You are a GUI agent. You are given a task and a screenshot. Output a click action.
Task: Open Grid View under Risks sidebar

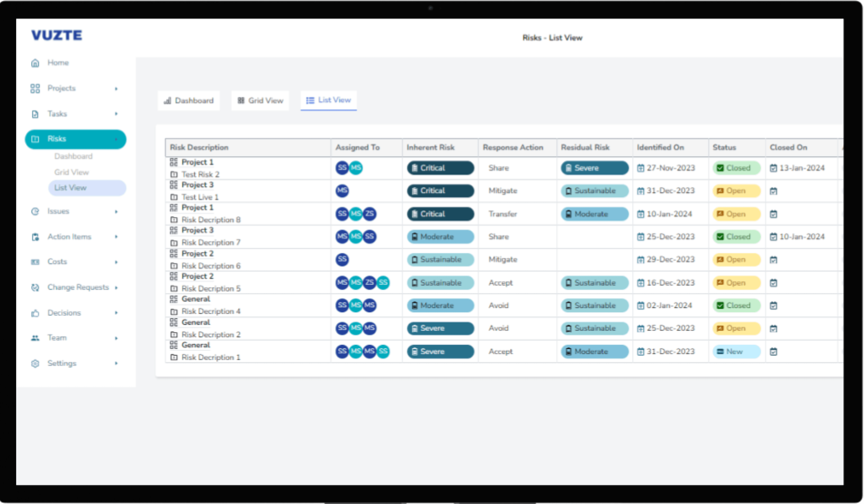click(71, 172)
